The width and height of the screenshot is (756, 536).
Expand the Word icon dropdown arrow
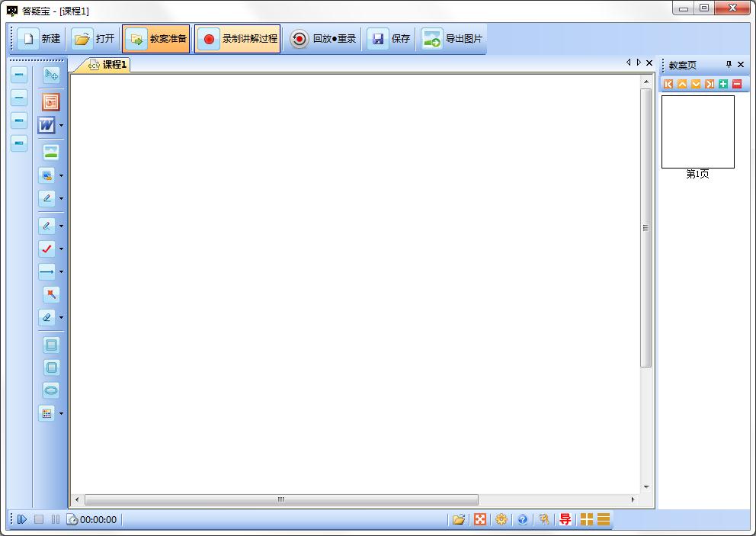point(62,125)
